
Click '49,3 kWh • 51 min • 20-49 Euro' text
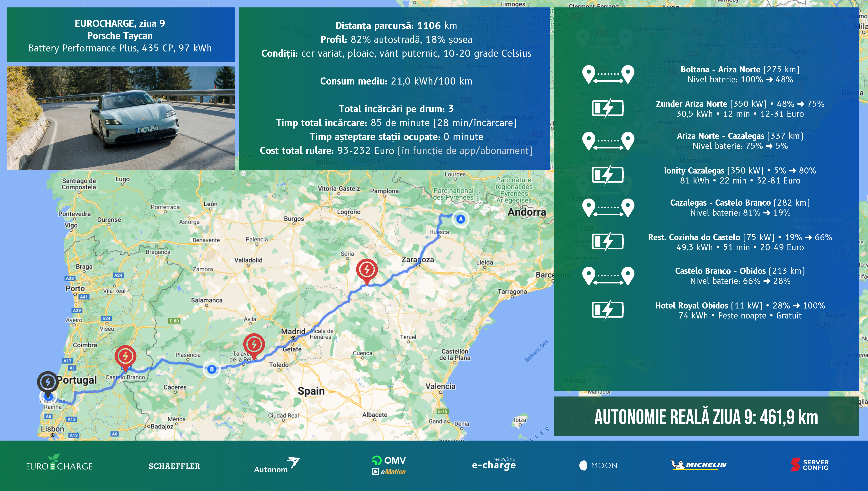click(740, 247)
